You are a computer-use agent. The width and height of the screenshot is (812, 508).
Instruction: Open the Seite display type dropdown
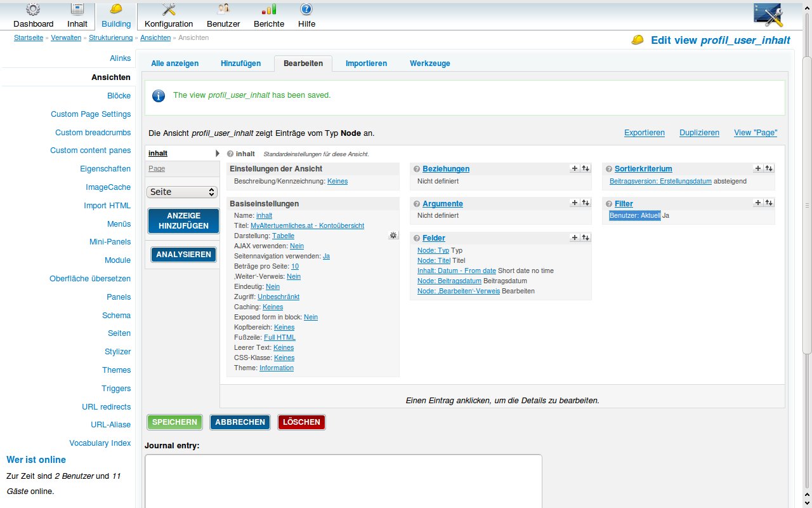pos(182,192)
